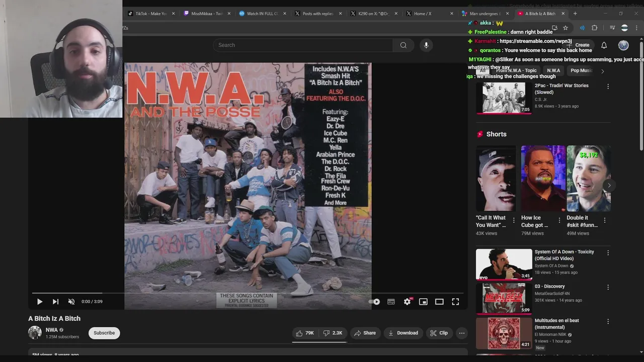The image size is (644, 362).
Task: Download the video
Action: click(x=403, y=333)
